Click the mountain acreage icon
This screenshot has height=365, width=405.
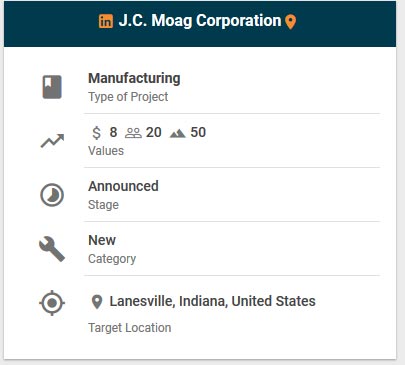click(177, 134)
